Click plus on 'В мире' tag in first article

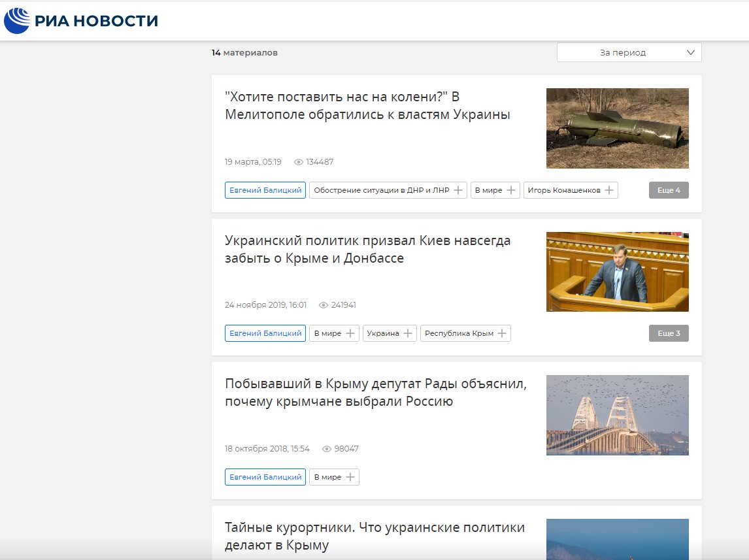(x=511, y=190)
